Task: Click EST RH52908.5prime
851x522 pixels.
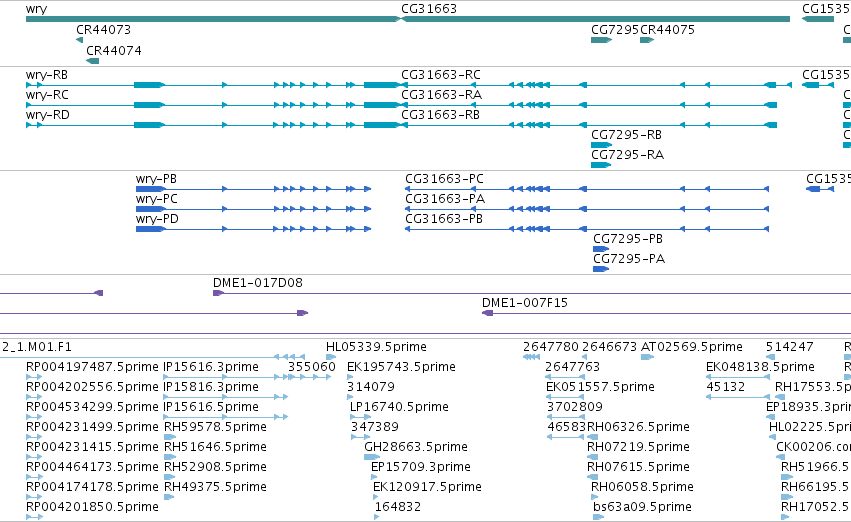Action: coord(215,467)
